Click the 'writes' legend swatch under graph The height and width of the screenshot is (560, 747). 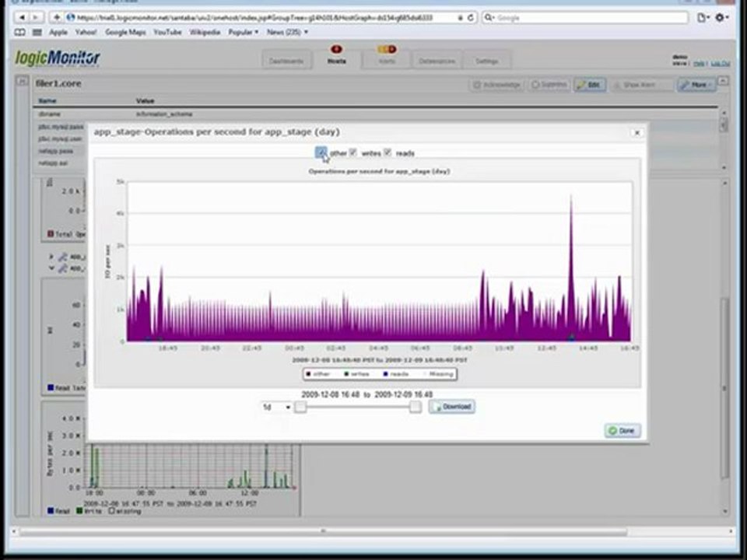(x=346, y=374)
